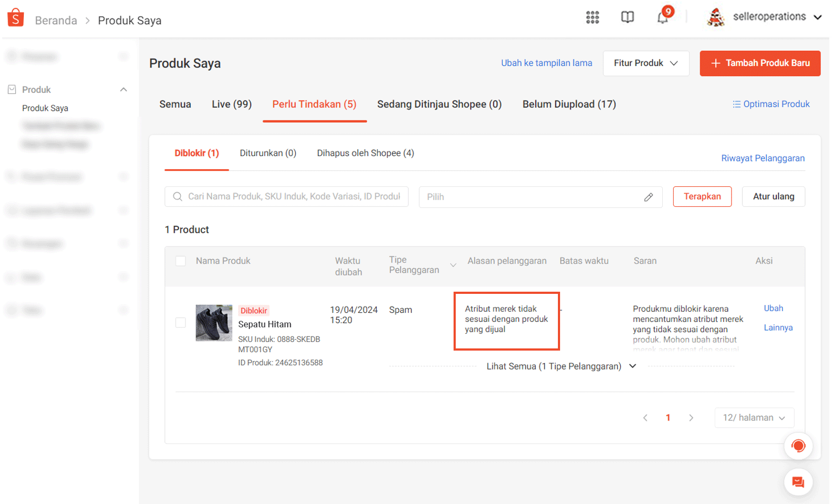Switch to the Perlu Tindakan tab
This screenshot has width=832, height=504.
pyautogui.click(x=314, y=104)
